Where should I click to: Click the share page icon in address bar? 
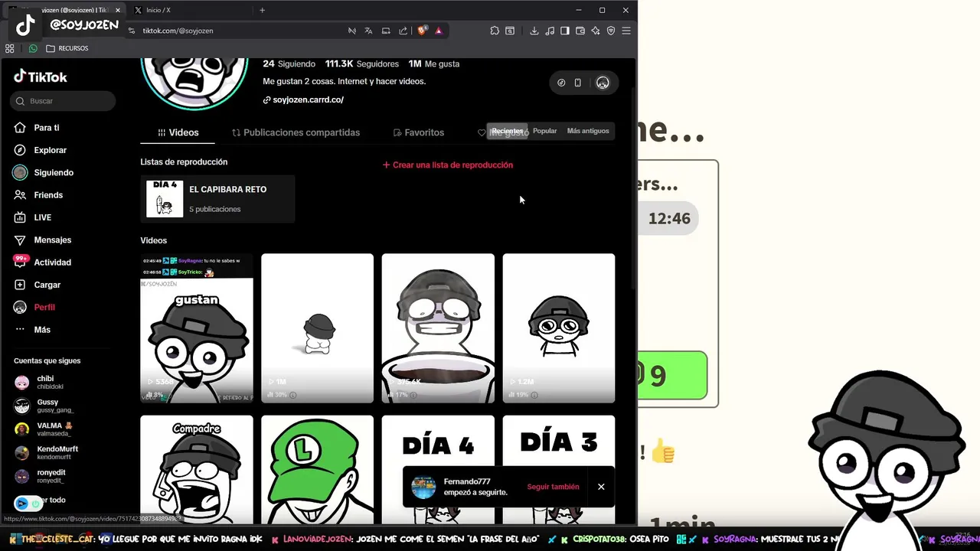click(403, 31)
